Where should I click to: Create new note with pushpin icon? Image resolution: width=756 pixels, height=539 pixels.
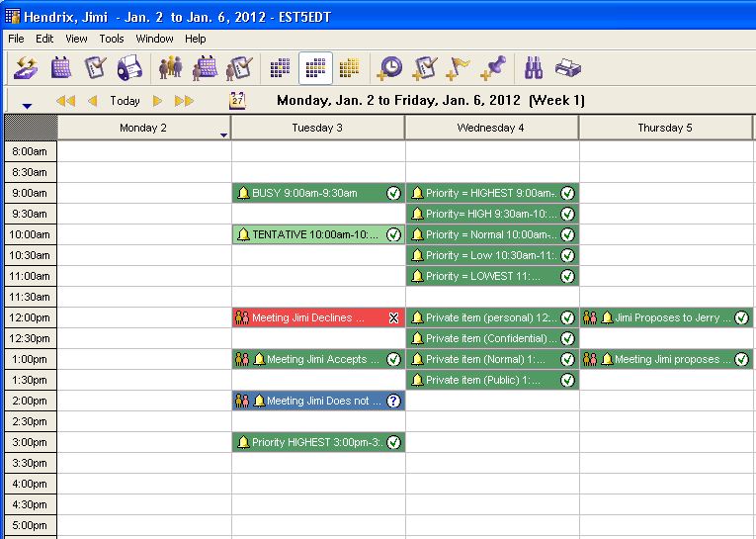493,68
